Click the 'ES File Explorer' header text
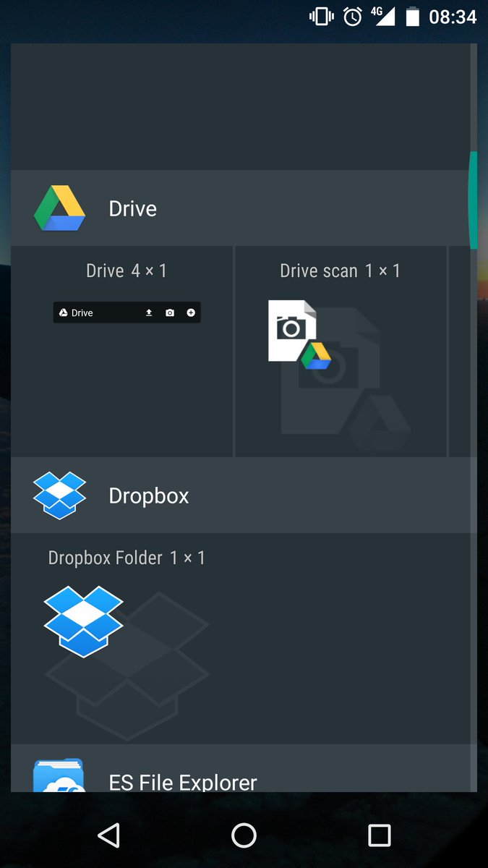The image size is (488, 868). tap(183, 782)
